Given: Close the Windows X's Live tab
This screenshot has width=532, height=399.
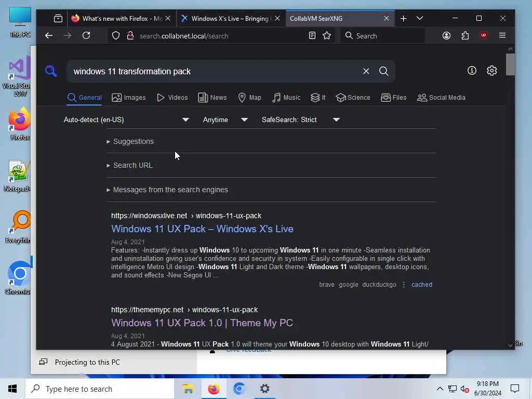Looking at the screenshot, I should coord(277,18).
